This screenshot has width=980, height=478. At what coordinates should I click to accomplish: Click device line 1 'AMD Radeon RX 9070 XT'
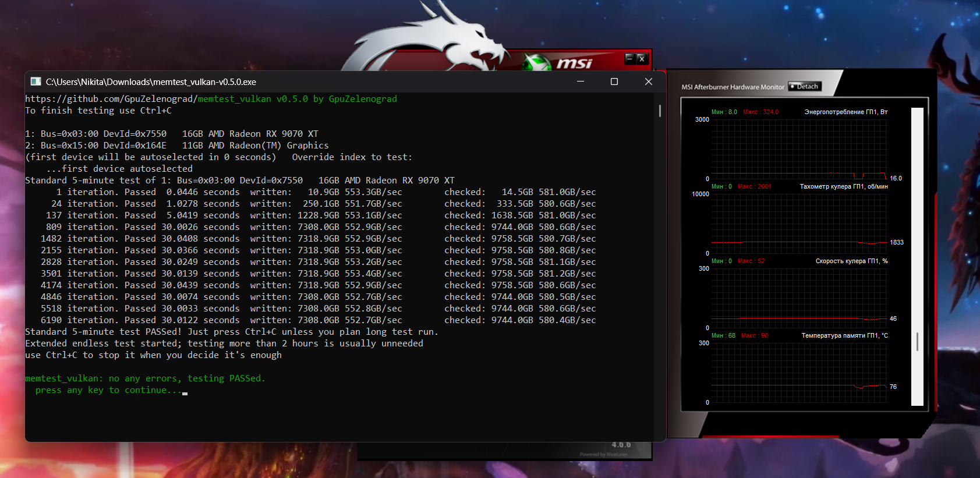coord(172,134)
